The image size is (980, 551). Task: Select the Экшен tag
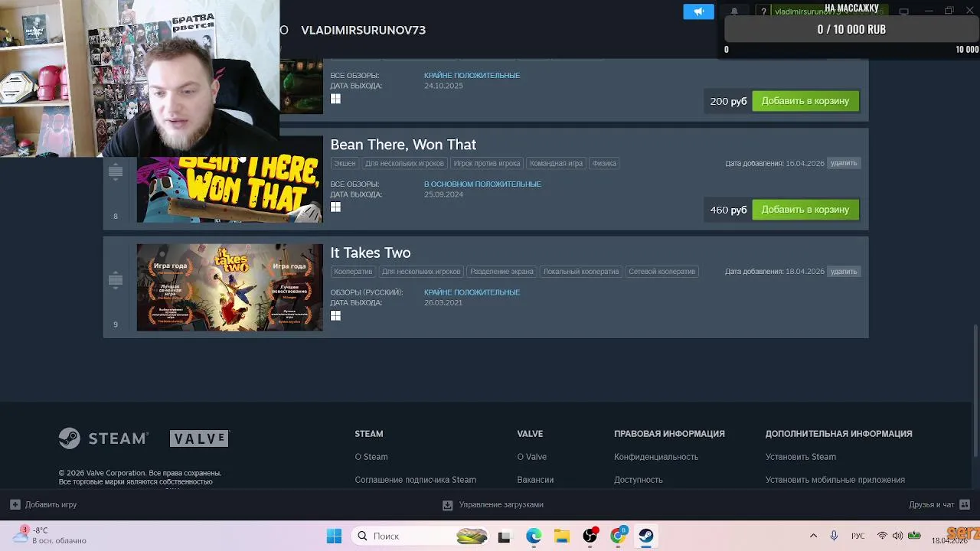click(345, 163)
